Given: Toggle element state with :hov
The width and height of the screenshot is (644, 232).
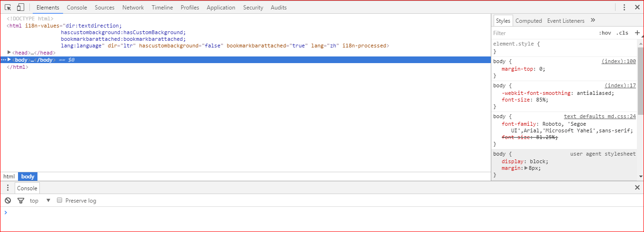Looking at the screenshot, I should pos(605,33).
